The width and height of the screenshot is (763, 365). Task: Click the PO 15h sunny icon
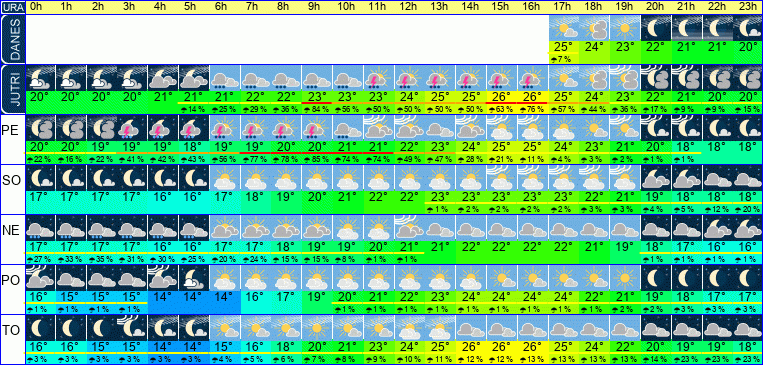tap(502, 278)
